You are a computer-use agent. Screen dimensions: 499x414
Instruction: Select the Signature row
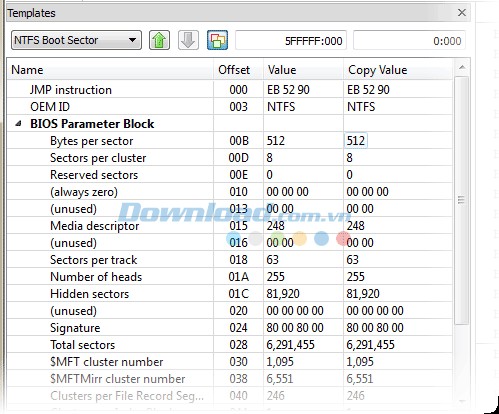coord(230,328)
